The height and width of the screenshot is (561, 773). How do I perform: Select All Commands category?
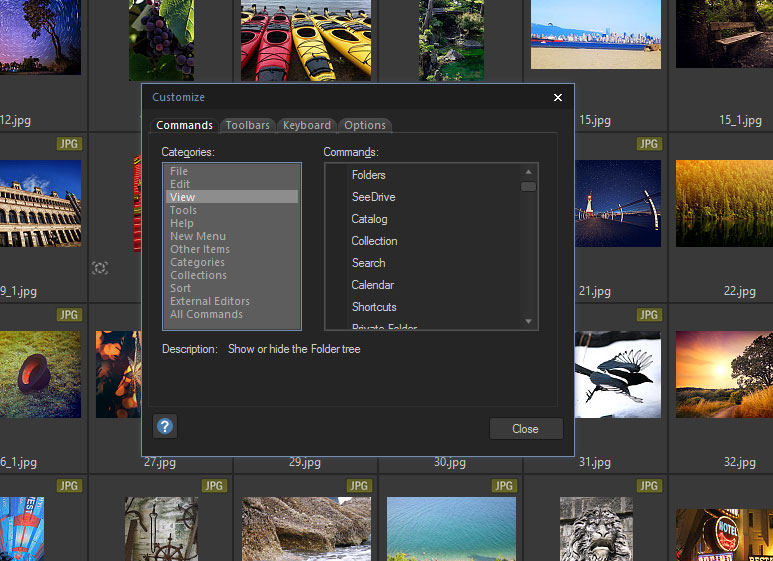(x=232, y=314)
